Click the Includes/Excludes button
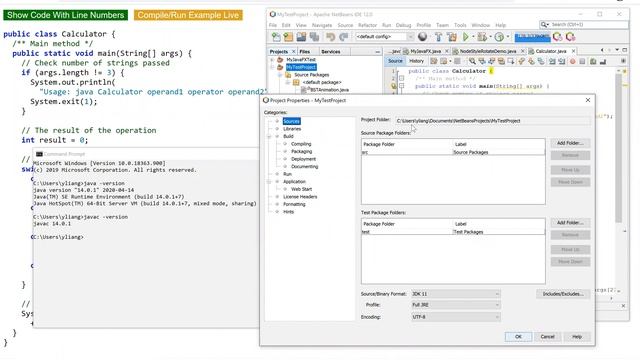 point(563,294)
